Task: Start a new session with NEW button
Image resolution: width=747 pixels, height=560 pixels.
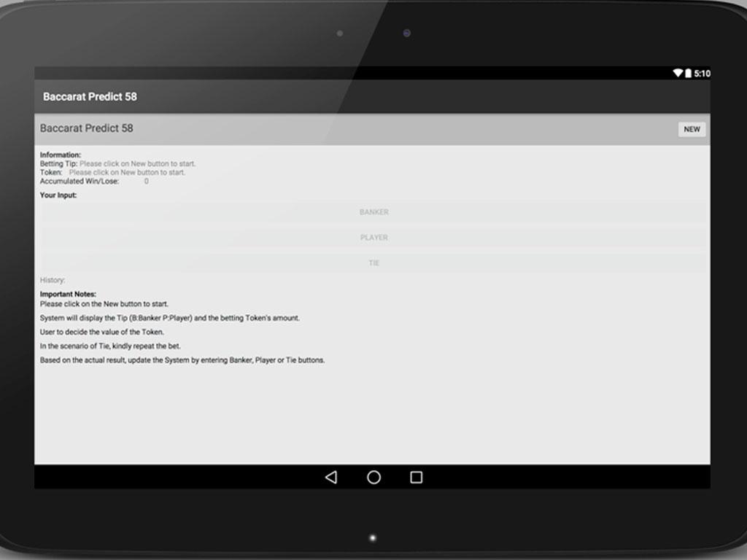Action: tap(692, 129)
